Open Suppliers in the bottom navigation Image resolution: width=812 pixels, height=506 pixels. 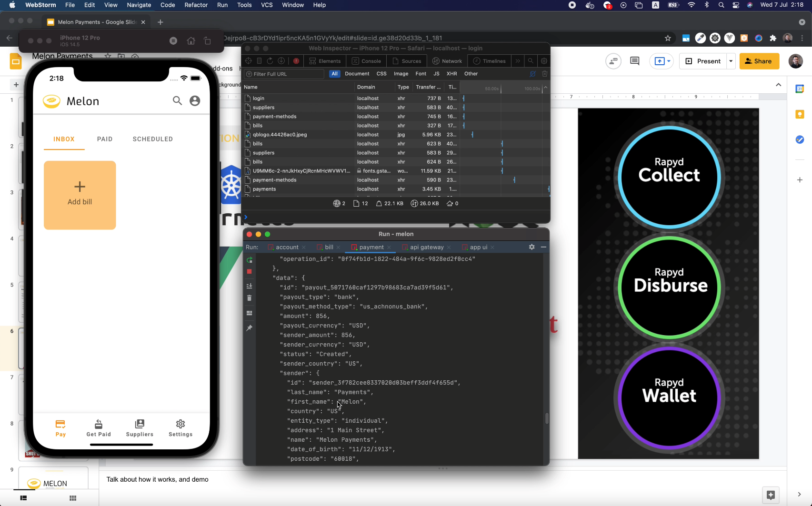(140, 428)
